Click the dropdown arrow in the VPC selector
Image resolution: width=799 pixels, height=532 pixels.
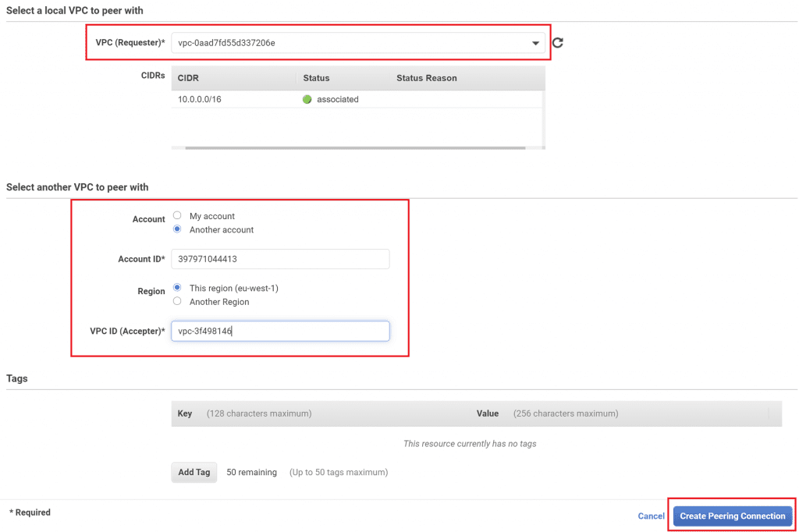point(534,42)
